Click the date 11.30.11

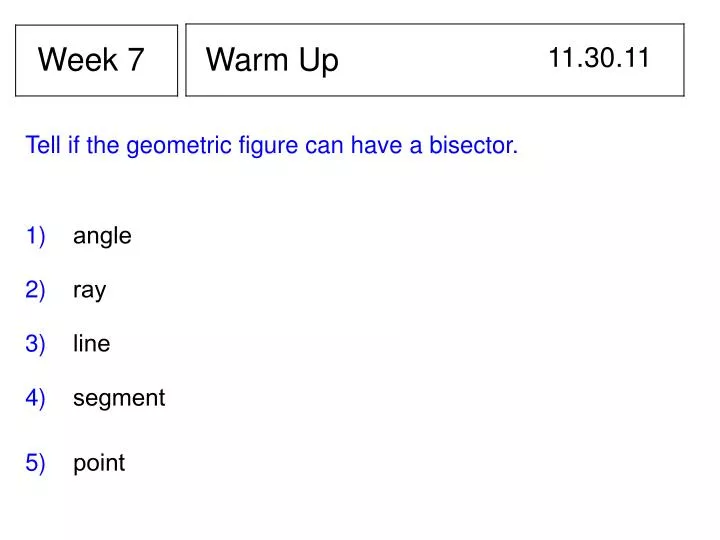click(599, 58)
